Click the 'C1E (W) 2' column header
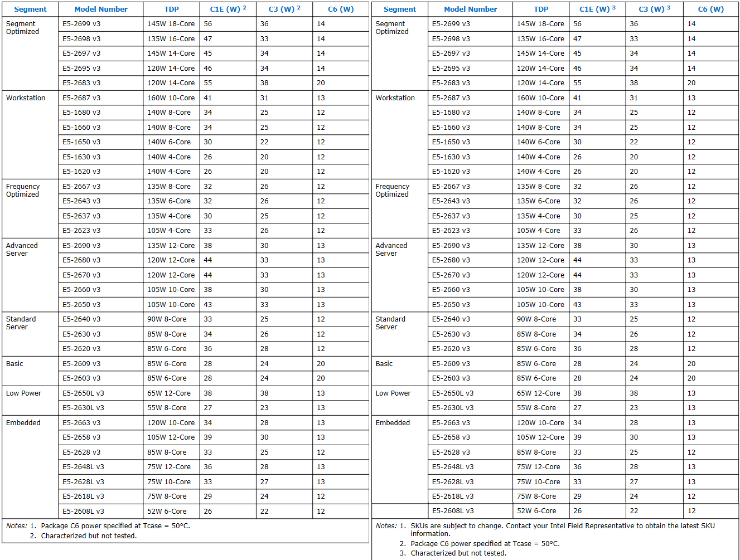 [228, 9]
